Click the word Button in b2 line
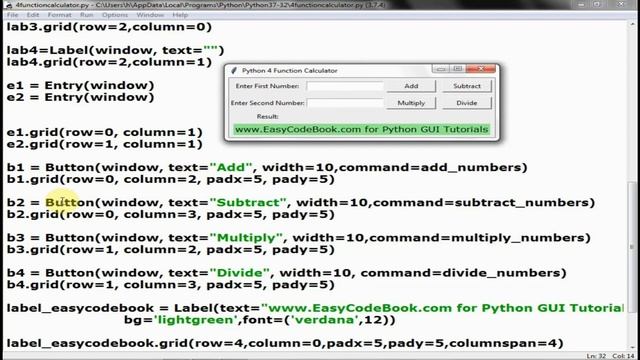The height and width of the screenshot is (360, 640). coord(69,202)
